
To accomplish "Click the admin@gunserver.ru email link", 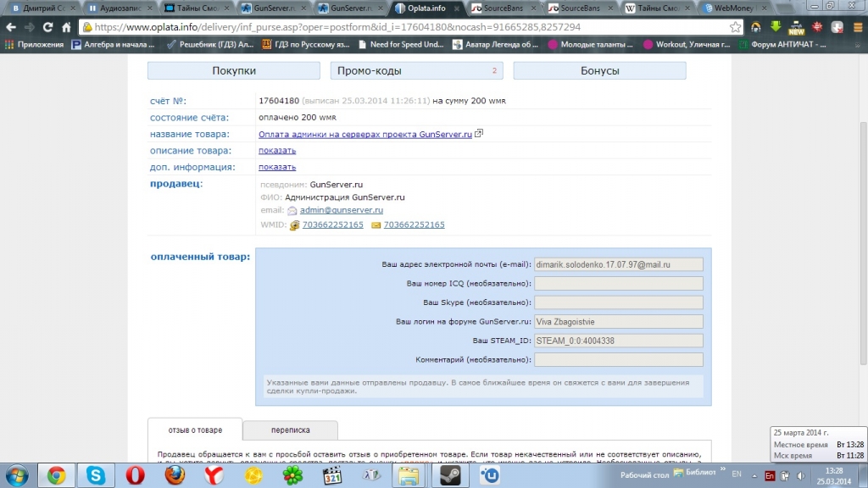I will pos(341,210).
